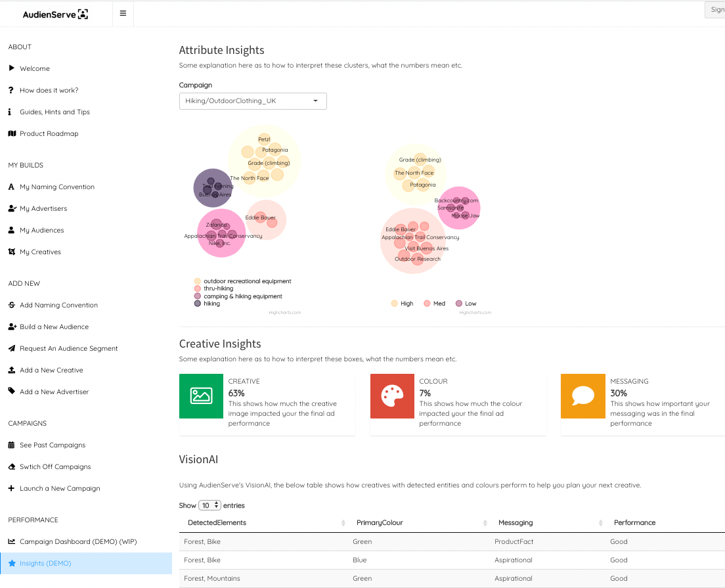Image resolution: width=725 pixels, height=588 pixels.
Task: Click the Welcome play icon
Action: coord(12,68)
